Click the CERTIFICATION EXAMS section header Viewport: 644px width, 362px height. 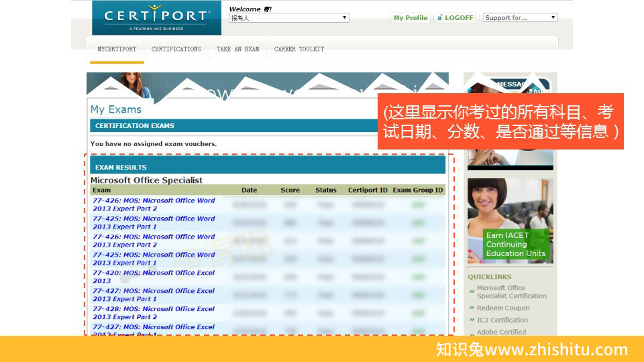(x=234, y=125)
